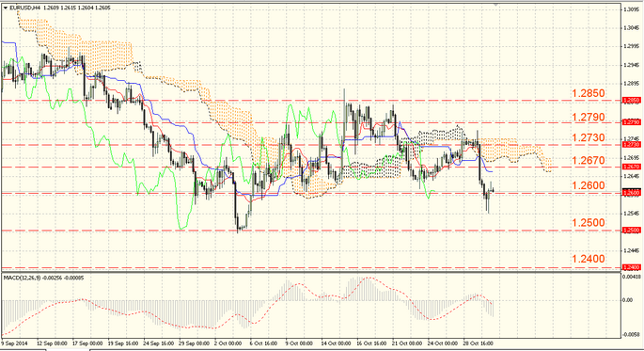Click the -0.0058 MACD scale value
Image resolution: width=644 pixels, height=351 pixels.
[x=631, y=335]
